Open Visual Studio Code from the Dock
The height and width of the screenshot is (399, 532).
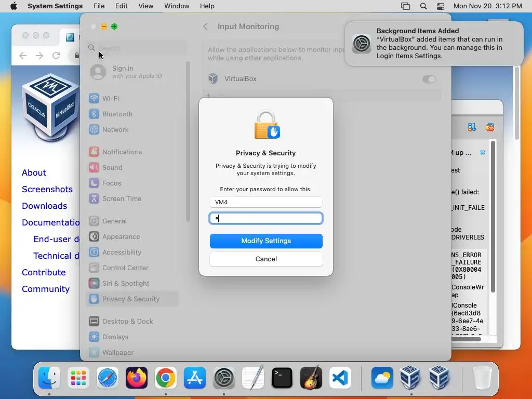(x=340, y=378)
